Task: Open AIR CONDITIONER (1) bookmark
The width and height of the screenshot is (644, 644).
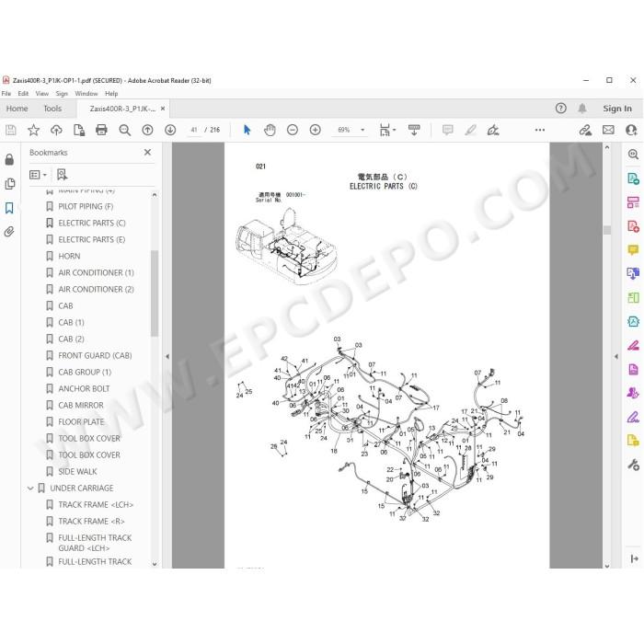Action: pos(96,272)
